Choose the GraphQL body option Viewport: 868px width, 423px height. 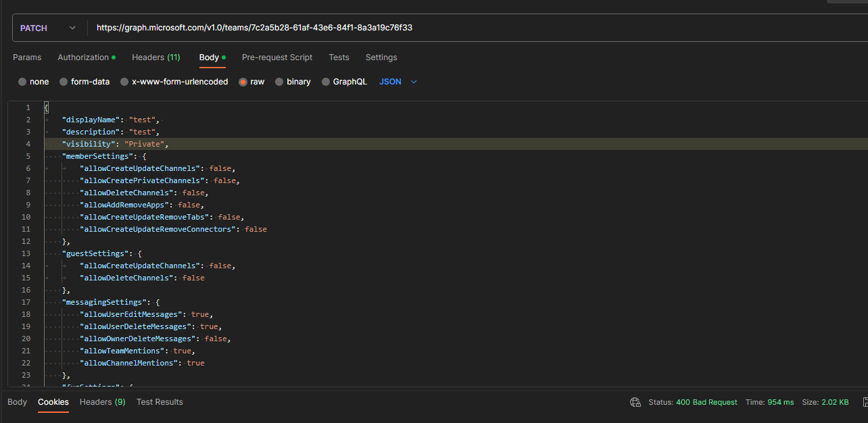[344, 81]
